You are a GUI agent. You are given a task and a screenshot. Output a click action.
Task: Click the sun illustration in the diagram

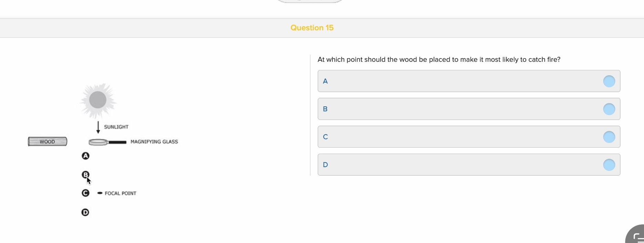tap(98, 100)
